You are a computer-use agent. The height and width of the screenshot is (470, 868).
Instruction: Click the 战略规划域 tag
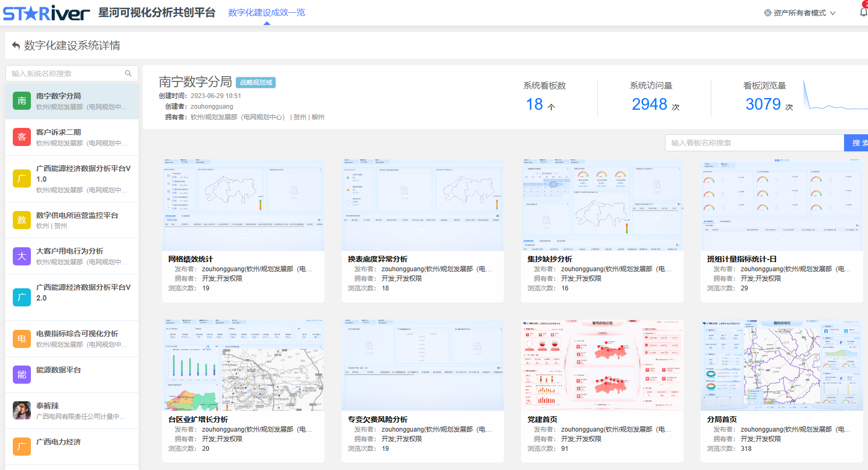pos(256,83)
